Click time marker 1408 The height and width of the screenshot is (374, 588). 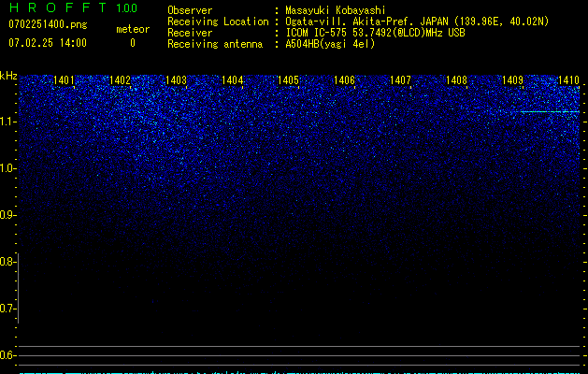(456, 79)
